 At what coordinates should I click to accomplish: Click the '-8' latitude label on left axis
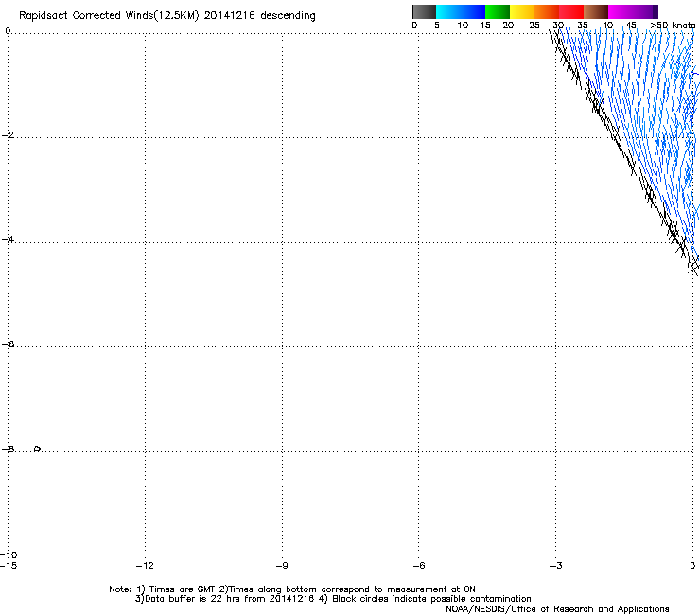(x=8, y=448)
